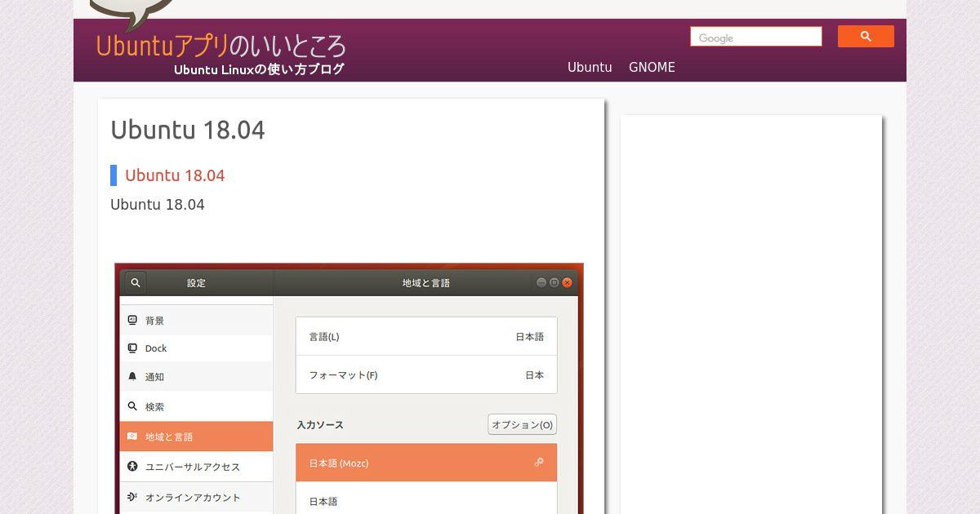Select ユニバーサルアクセス in settings sidebar

pyautogui.click(x=196, y=467)
